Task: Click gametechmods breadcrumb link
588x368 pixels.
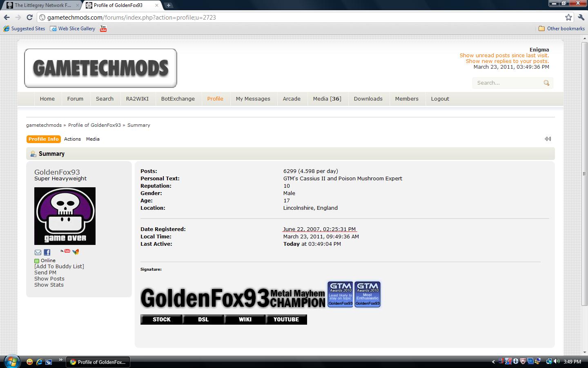Action: [44, 125]
